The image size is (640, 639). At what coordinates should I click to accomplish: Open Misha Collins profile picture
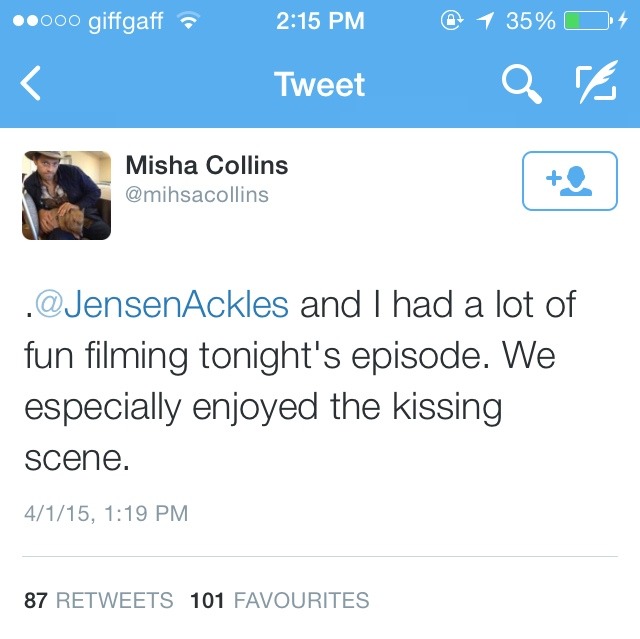pyautogui.click(x=67, y=195)
